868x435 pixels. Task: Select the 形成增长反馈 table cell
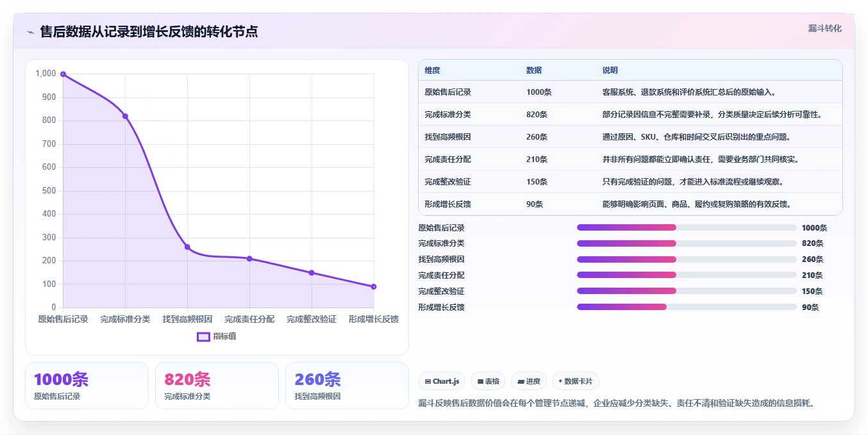tap(447, 204)
